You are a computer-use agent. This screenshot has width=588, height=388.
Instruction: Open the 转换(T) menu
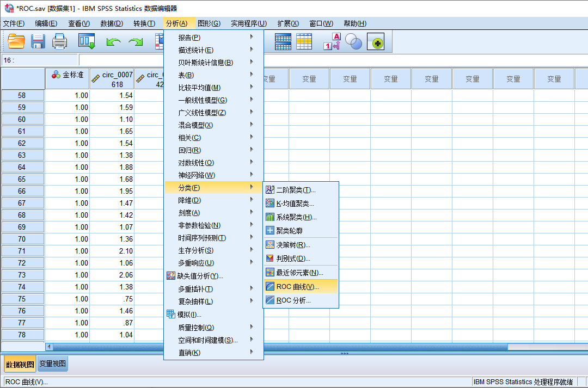tap(144, 23)
